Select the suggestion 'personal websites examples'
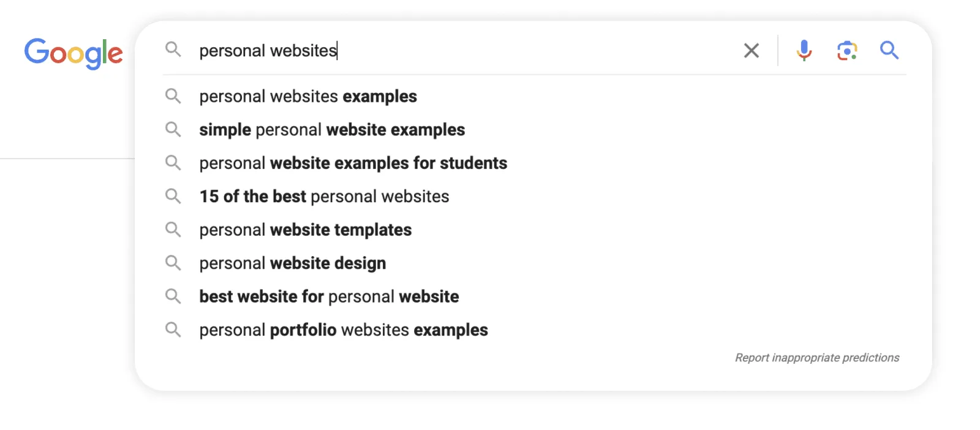Image resolution: width=980 pixels, height=430 pixels. point(307,96)
